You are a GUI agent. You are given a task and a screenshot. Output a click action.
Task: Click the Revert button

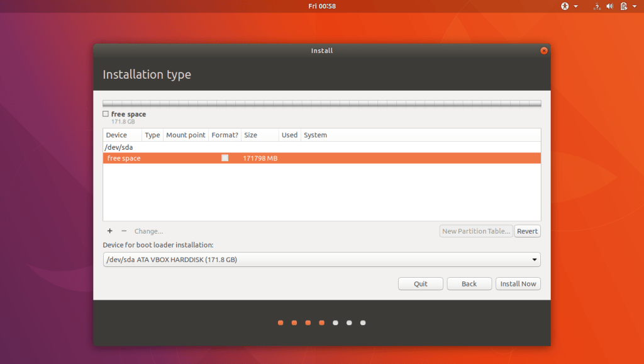click(x=527, y=231)
